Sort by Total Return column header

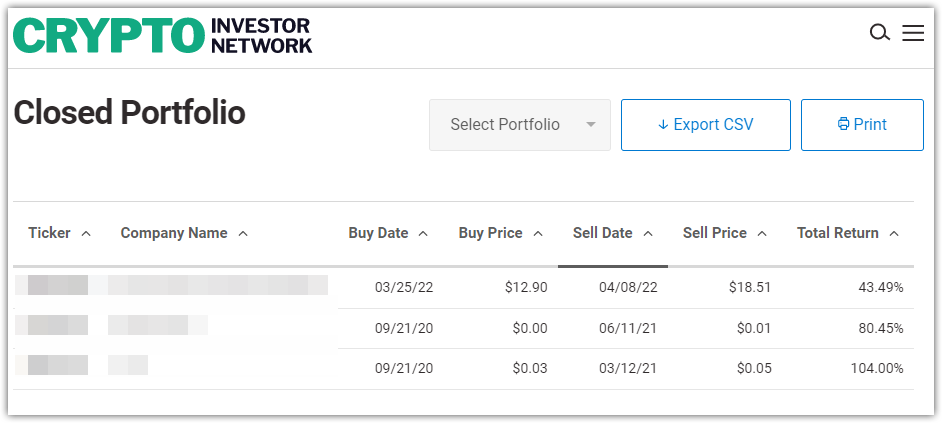[837, 233]
